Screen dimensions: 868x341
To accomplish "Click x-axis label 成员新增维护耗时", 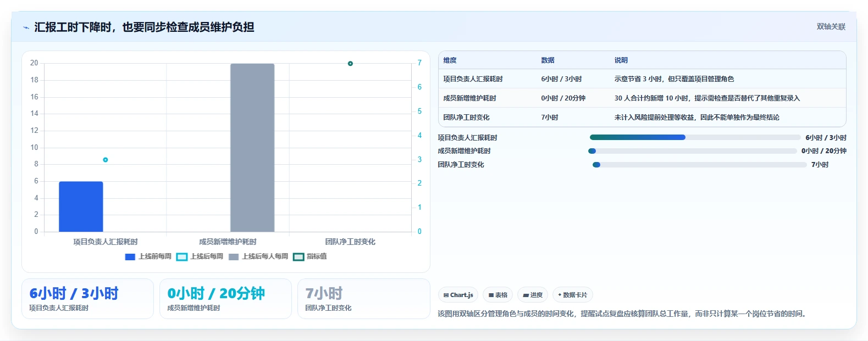I will point(228,242).
